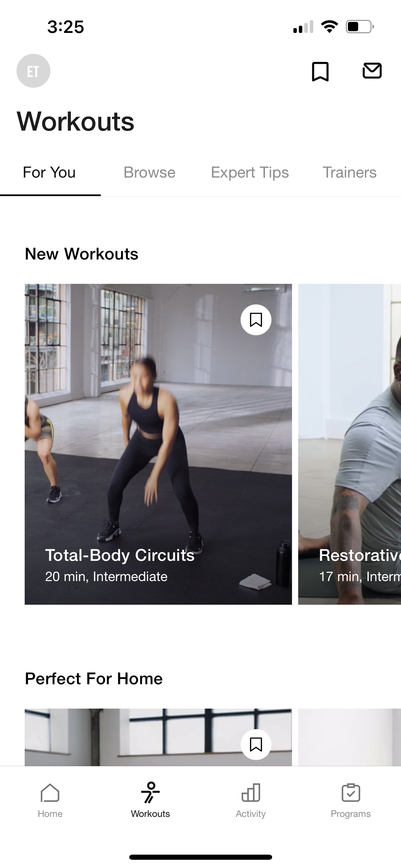Image resolution: width=401 pixels, height=868 pixels.
Task: Open the inbox envelope icon
Action: coord(372,71)
